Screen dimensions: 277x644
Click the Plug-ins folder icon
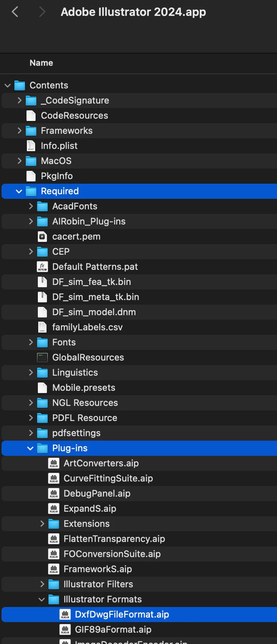[x=42, y=448]
